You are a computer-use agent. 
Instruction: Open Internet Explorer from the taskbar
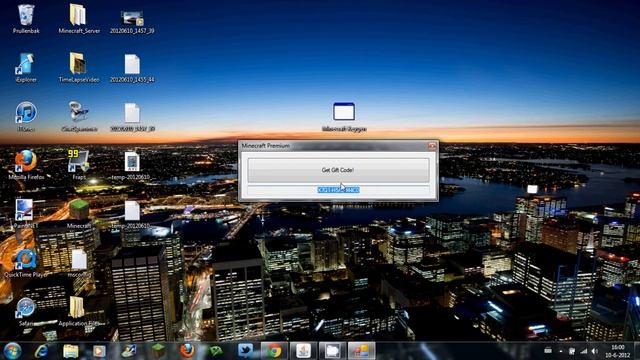click(41, 351)
